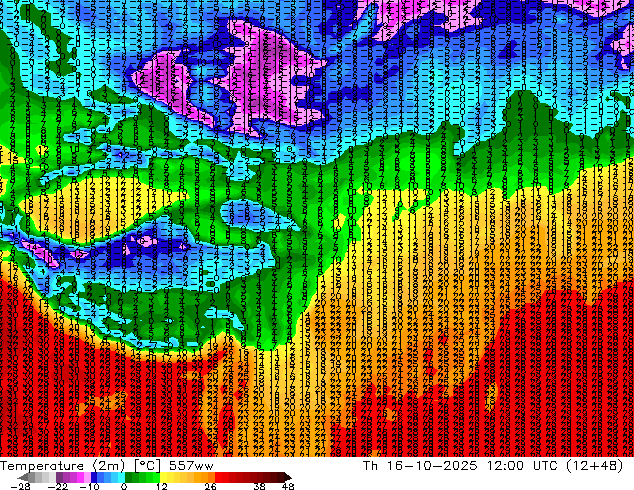Click the '-10' legend value
Screen dimensions: 634x490
pyautogui.click(x=89, y=486)
